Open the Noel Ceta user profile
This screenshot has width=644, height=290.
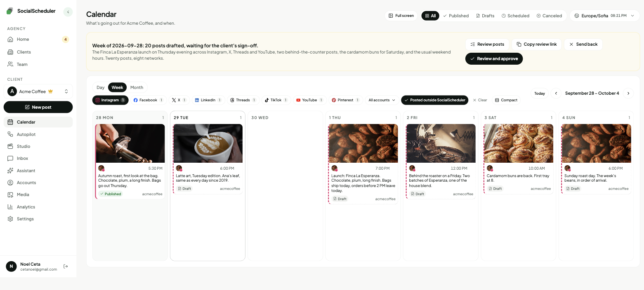[x=31, y=267]
